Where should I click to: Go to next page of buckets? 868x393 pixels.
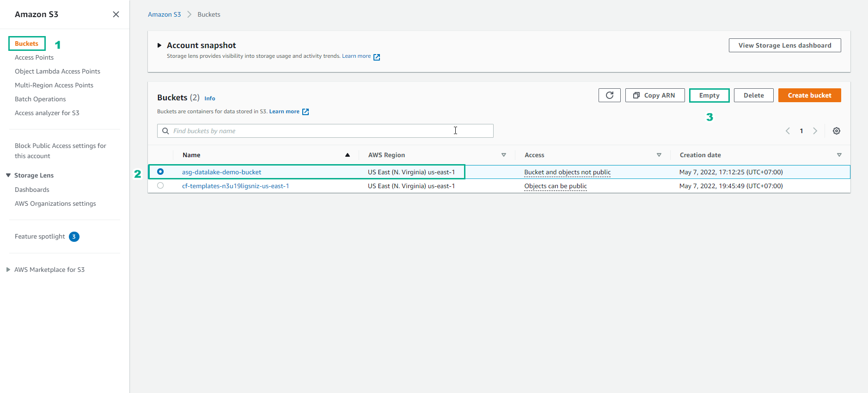(815, 131)
